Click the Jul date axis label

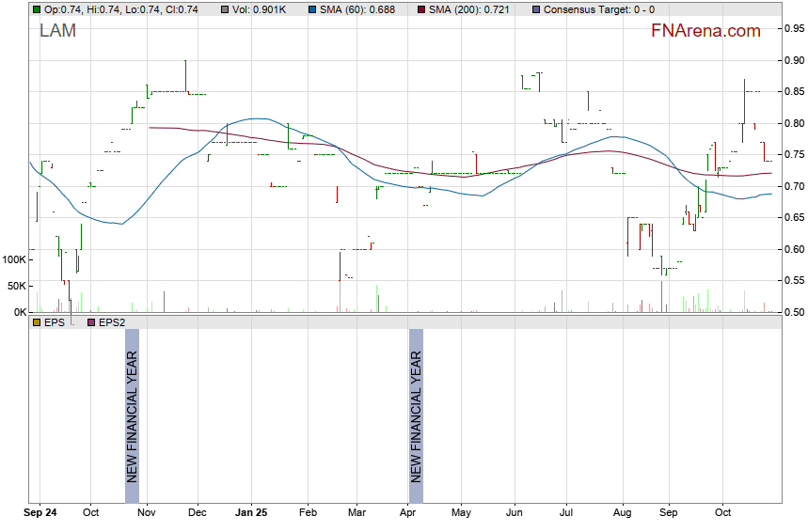[x=566, y=513]
